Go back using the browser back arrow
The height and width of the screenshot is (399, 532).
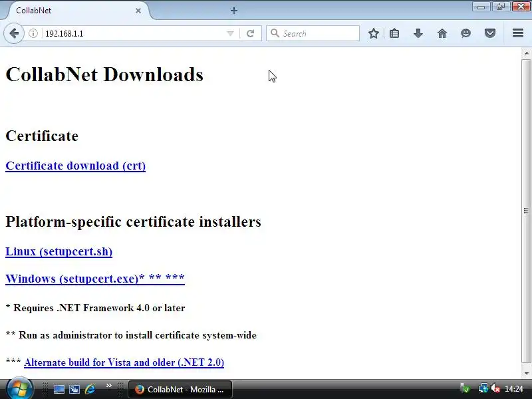point(14,33)
